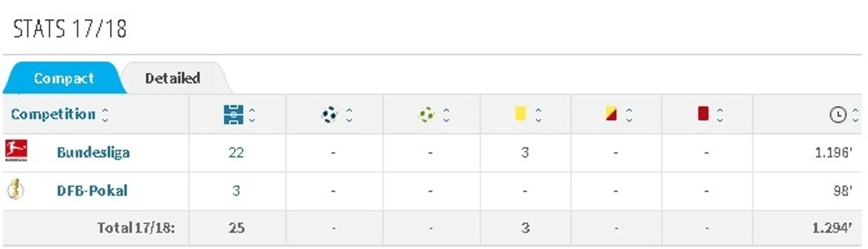Sort by minutes played arrows
The image size is (868, 249).
[856, 115]
